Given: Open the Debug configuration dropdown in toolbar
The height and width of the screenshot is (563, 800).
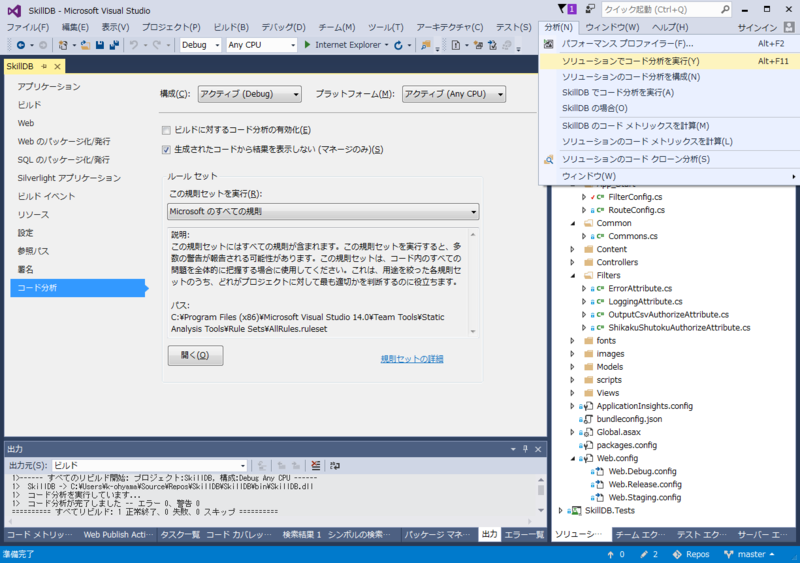Looking at the screenshot, I should [201, 45].
